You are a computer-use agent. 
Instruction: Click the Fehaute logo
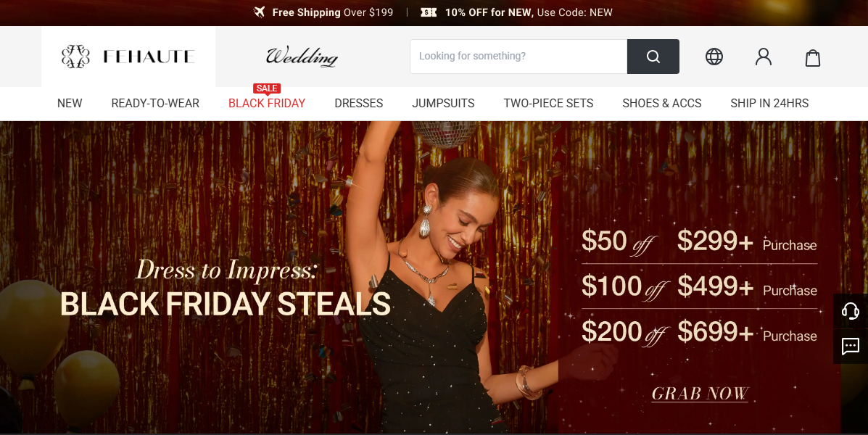(x=128, y=57)
